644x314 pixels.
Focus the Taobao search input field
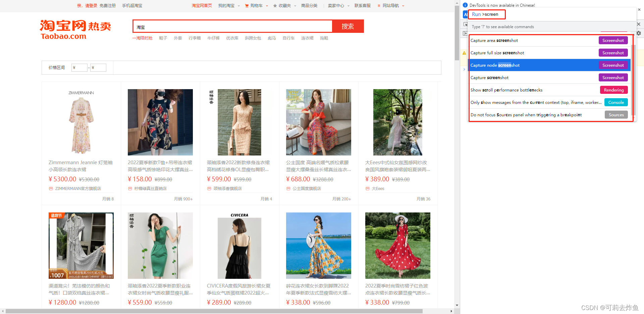[233, 26]
